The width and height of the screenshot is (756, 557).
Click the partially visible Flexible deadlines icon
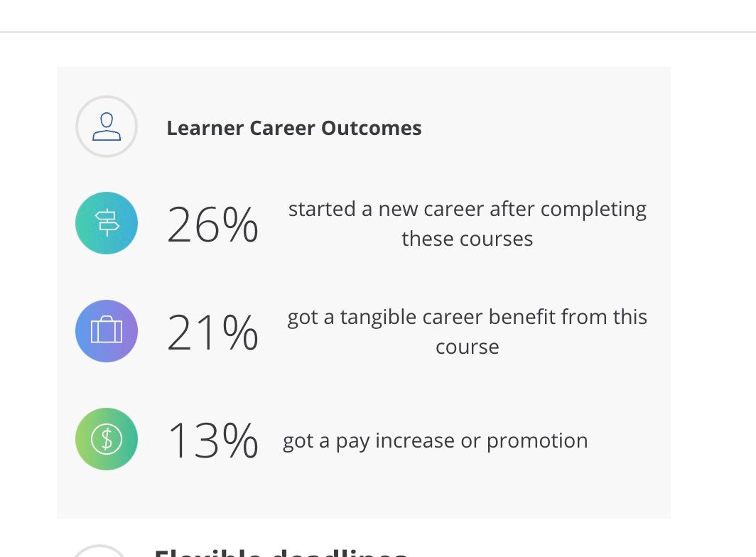[99, 551]
